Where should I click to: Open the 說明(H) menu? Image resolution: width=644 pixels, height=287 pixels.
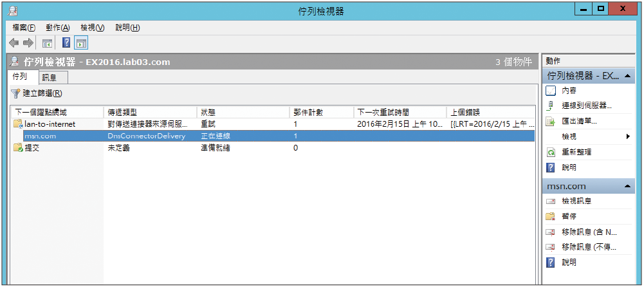click(128, 28)
